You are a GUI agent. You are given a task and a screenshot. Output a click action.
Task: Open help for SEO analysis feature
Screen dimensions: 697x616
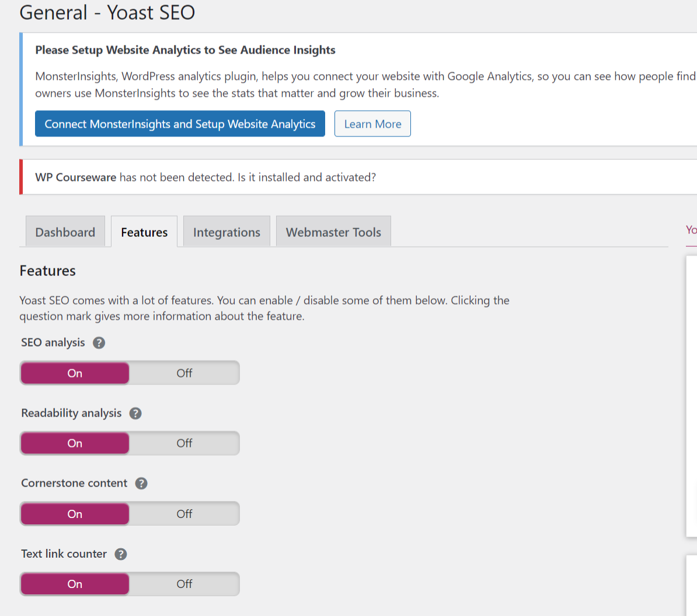pyautogui.click(x=99, y=342)
